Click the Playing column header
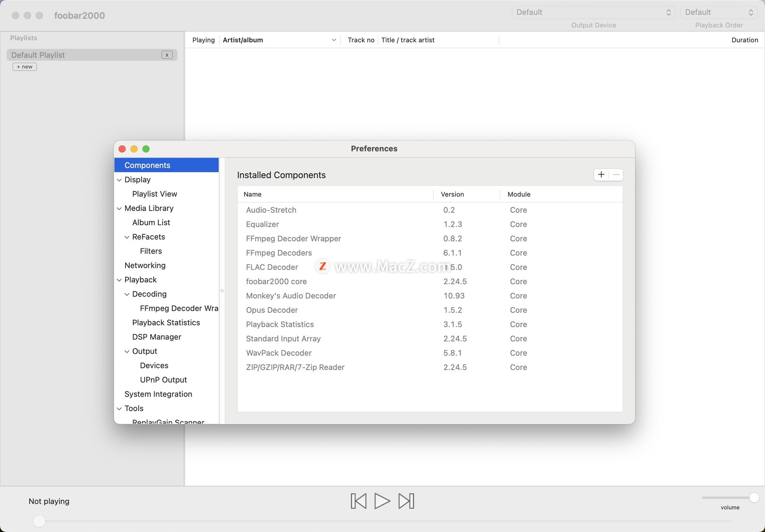The height and width of the screenshot is (532, 765). click(203, 40)
